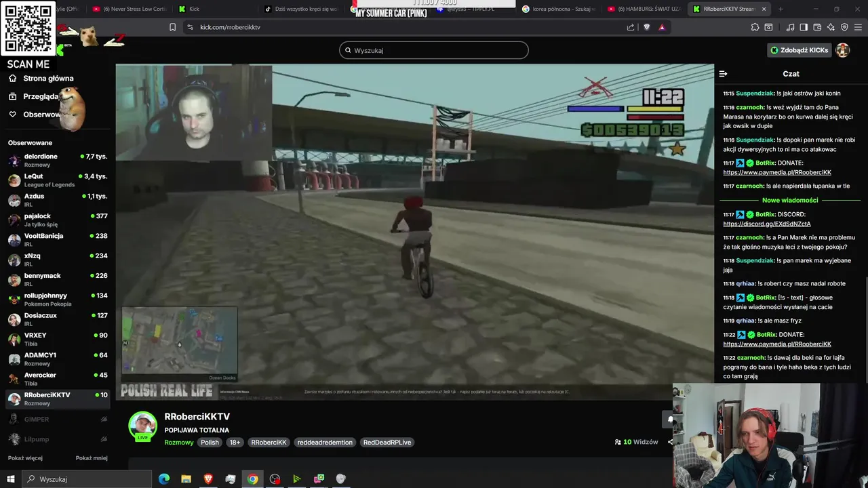Screen dimensions: 868x488
Task: Click RRoberciKKTV streamer avatar with LIVE badge
Action: pyautogui.click(x=142, y=426)
